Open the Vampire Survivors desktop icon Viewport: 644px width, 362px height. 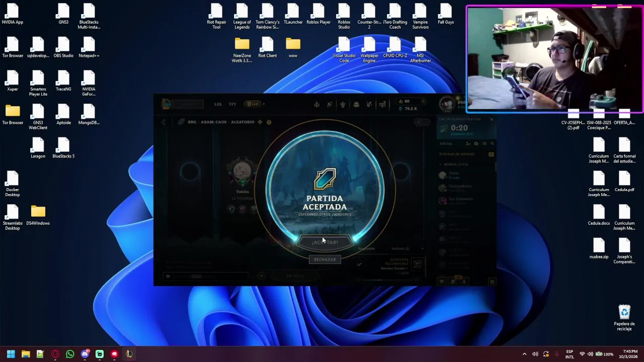421,17
